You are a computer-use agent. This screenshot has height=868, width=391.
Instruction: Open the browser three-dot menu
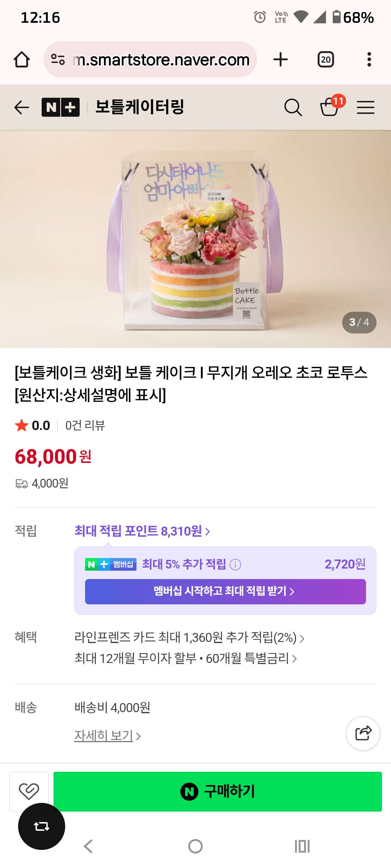(x=369, y=59)
